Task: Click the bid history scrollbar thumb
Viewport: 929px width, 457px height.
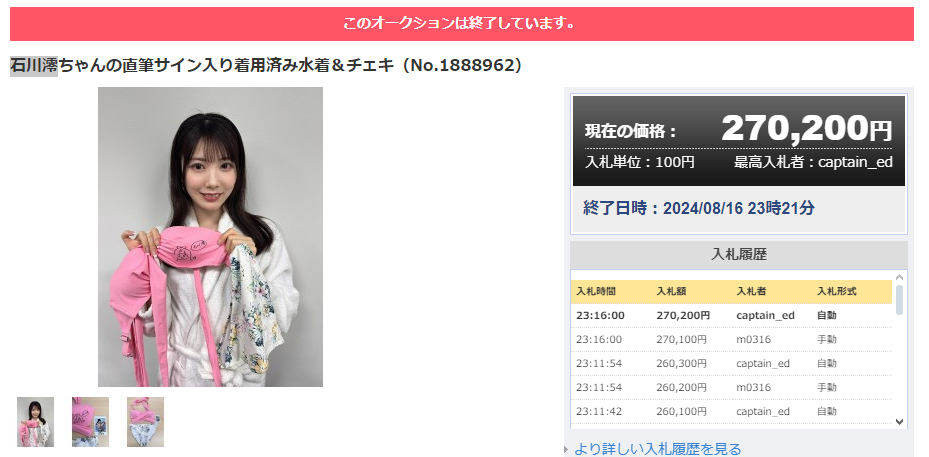Action: coord(899,300)
